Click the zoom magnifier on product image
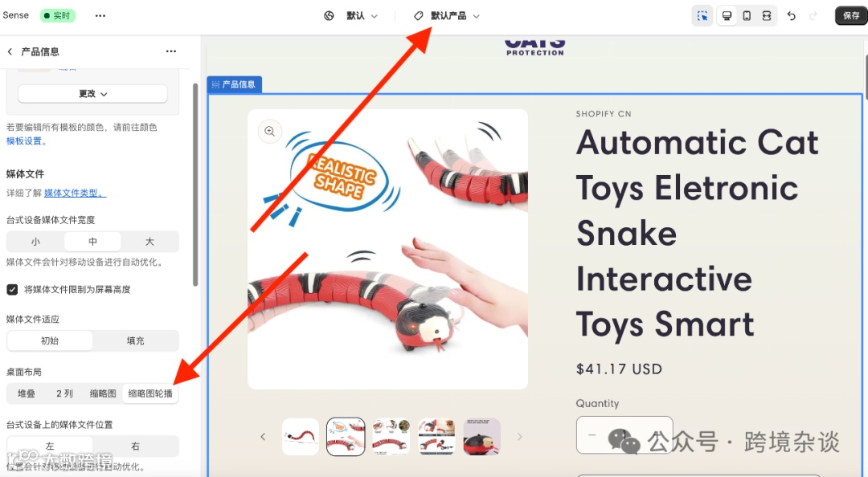868x477 pixels. (269, 131)
